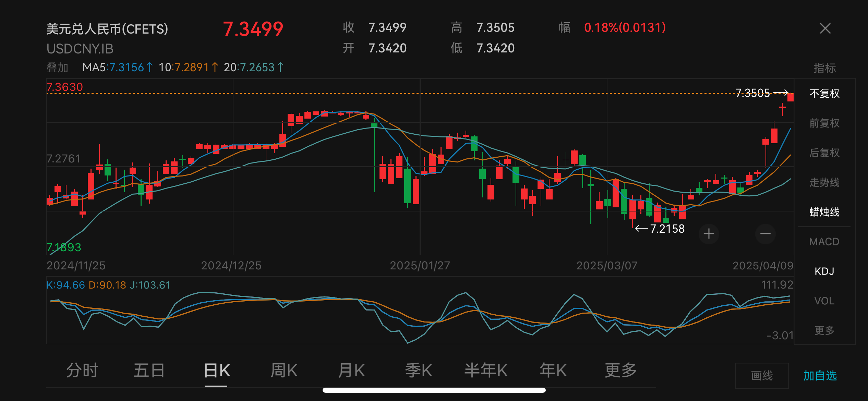Select 后复权 adjustment option
The width and height of the screenshot is (868, 401).
tap(824, 153)
